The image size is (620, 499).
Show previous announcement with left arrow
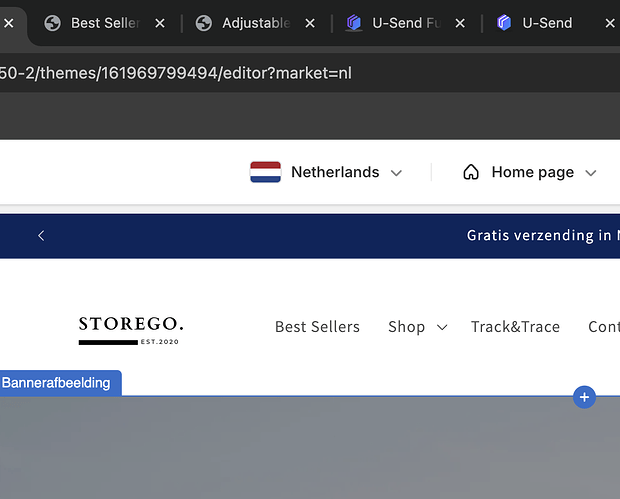tap(41, 236)
